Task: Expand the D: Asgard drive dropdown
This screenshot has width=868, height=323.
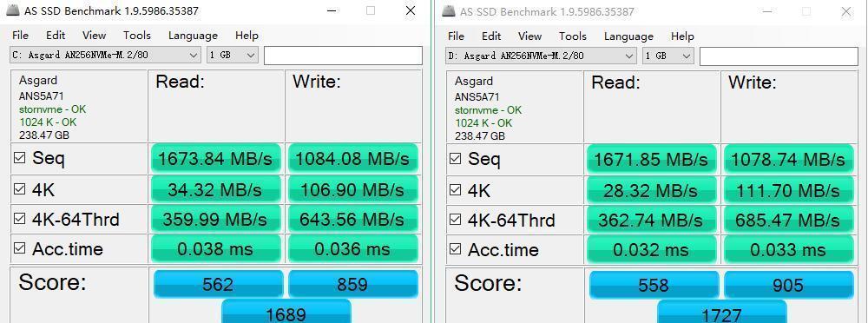Action: click(x=541, y=56)
